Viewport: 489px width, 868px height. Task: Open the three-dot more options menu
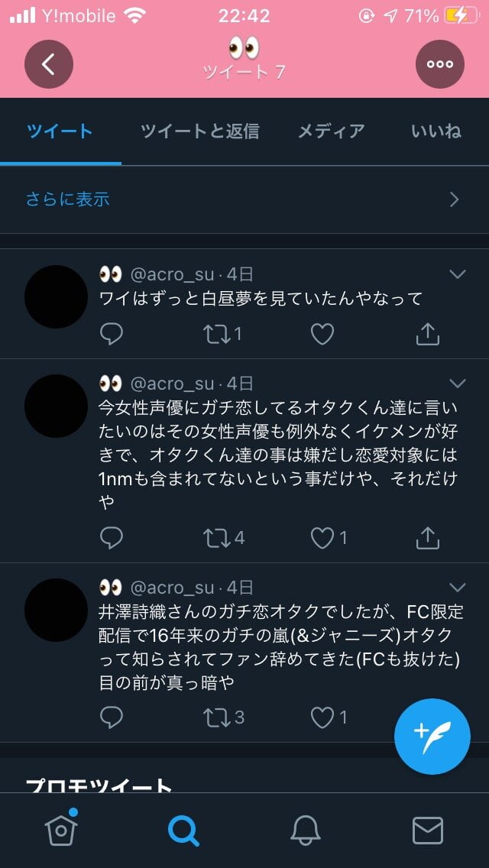440,64
